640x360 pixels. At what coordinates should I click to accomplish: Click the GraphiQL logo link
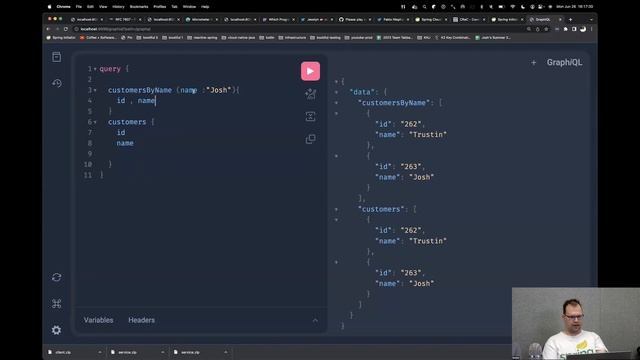point(564,62)
